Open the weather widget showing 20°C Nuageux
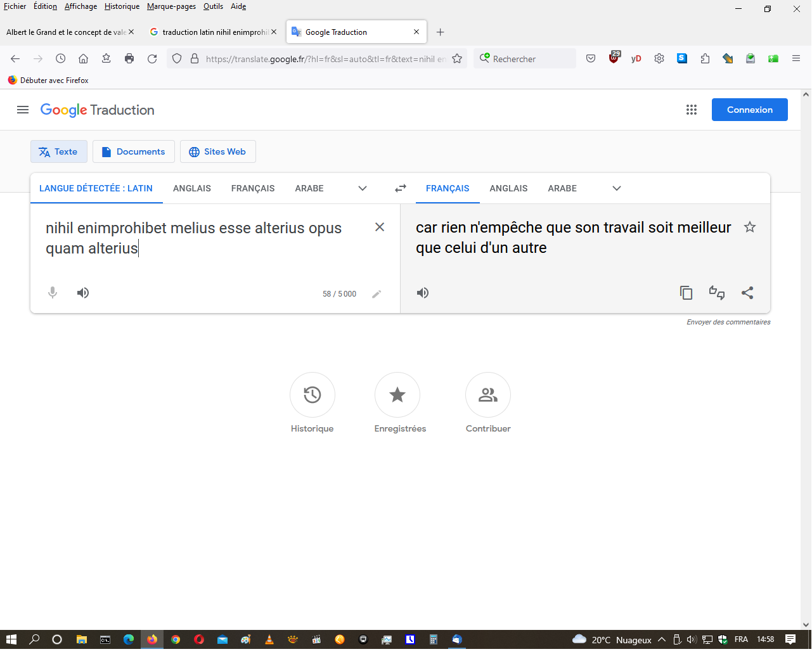Screen dimensions: 812x654 point(612,639)
